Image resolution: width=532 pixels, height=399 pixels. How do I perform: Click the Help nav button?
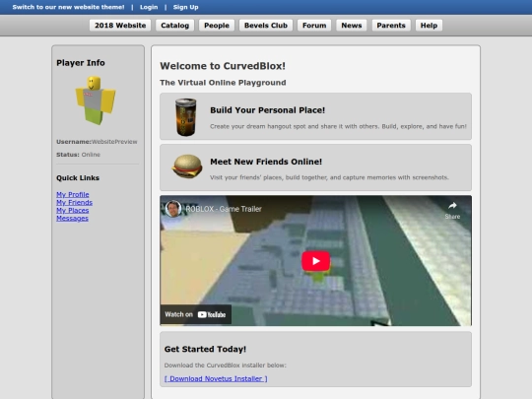point(429,26)
